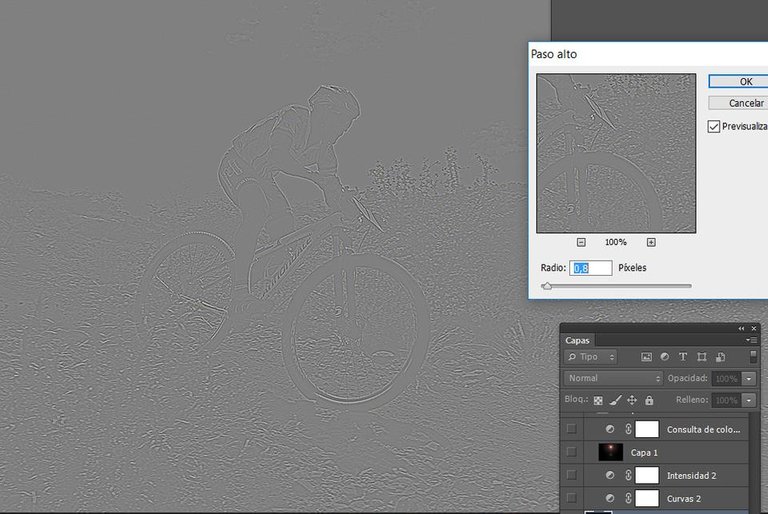The width and height of the screenshot is (768, 514).
Task: Lock transparent pixels in Capas panel
Action: tap(598, 400)
